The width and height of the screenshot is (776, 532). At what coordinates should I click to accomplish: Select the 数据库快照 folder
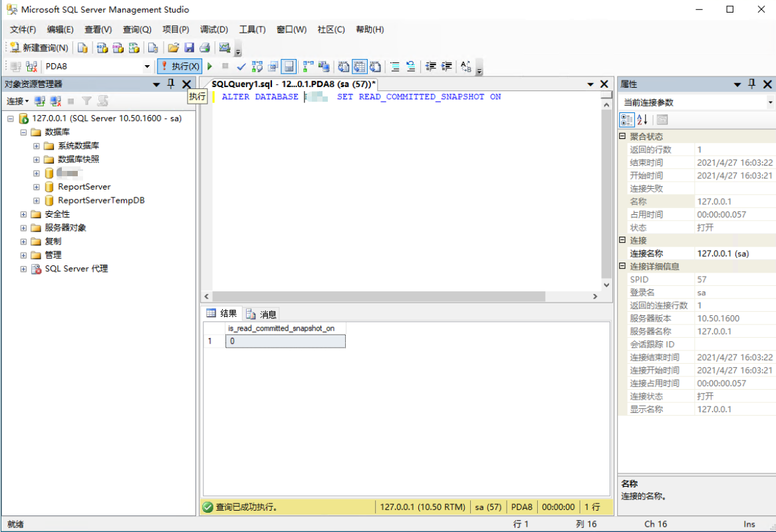(78, 160)
